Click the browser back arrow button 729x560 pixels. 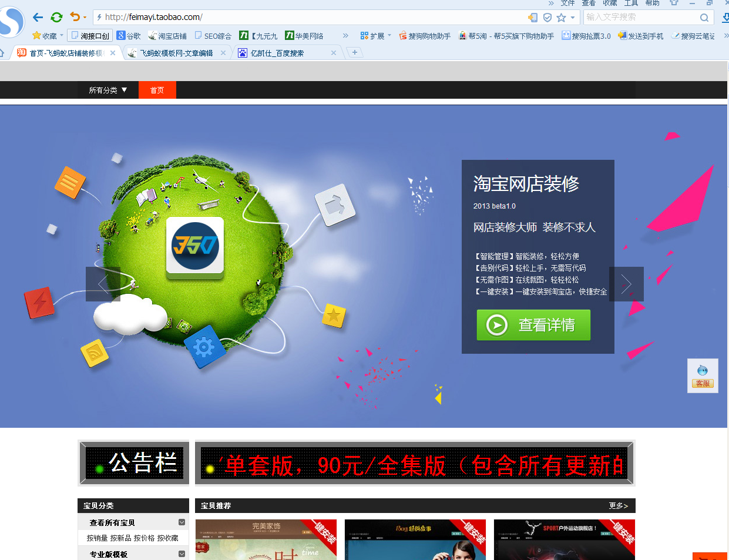(x=38, y=17)
